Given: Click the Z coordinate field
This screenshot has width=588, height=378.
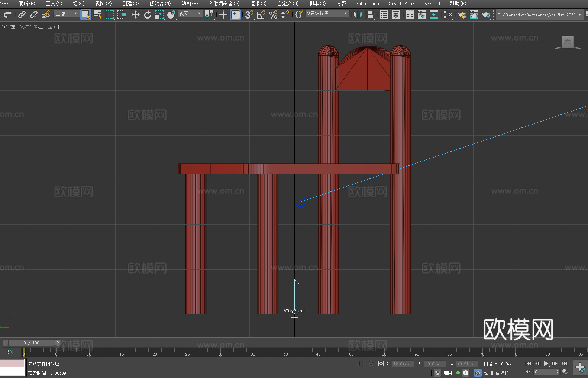Looking at the screenshot, I should (467, 364).
